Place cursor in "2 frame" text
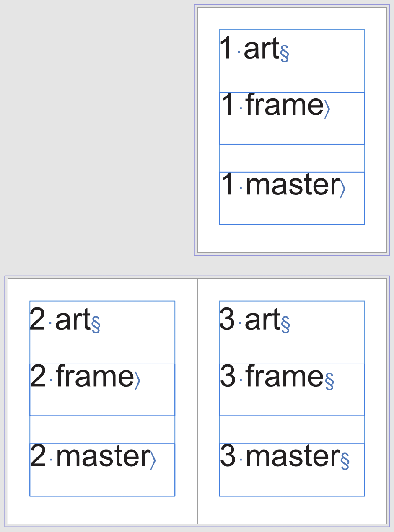 click(94, 377)
